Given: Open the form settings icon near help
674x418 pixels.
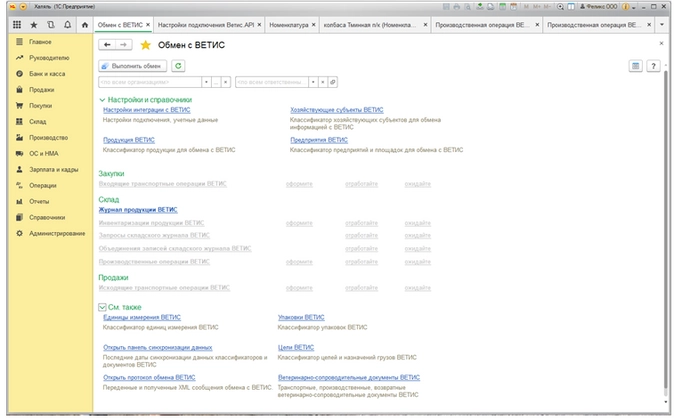Looking at the screenshot, I should click(635, 66).
